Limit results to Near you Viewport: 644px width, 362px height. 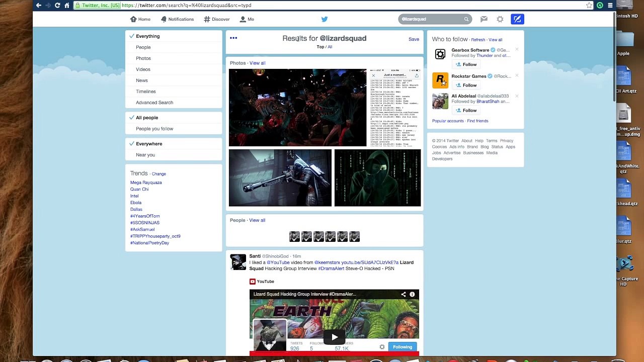coord(145,155)
